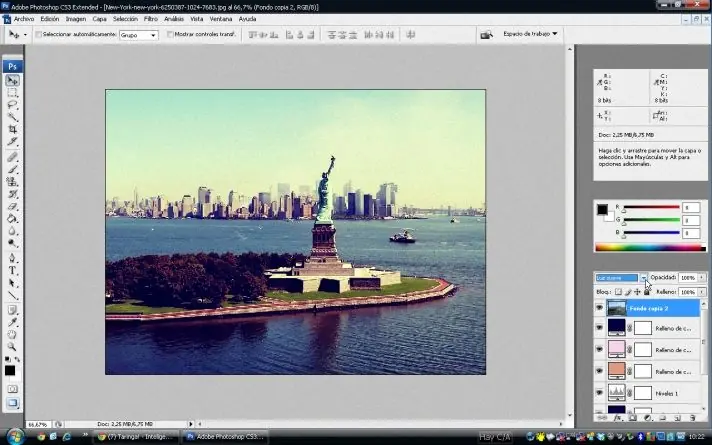Screen dimensions: 712x445
Task: Open the Imagen menu
Action: (x=76, y=18)
